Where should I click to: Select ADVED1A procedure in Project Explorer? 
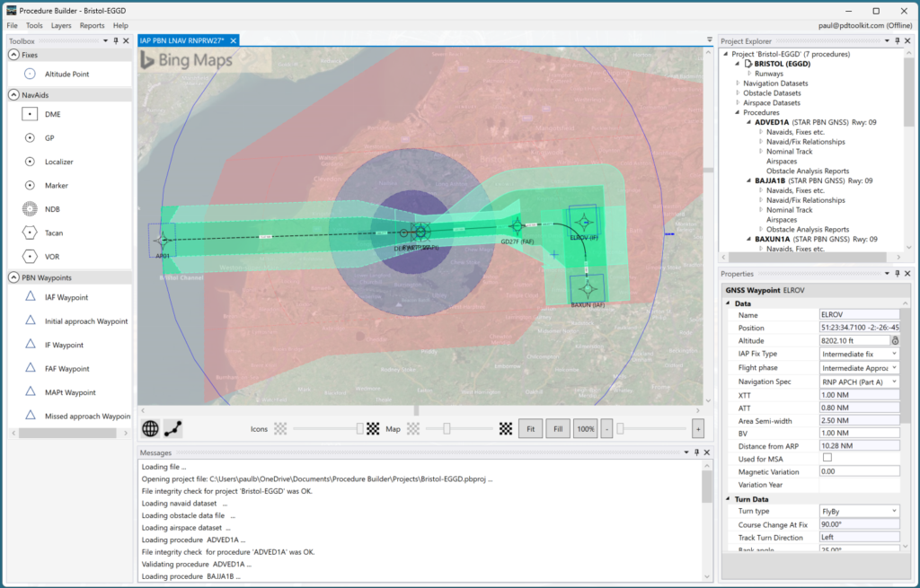coord(815,122)
